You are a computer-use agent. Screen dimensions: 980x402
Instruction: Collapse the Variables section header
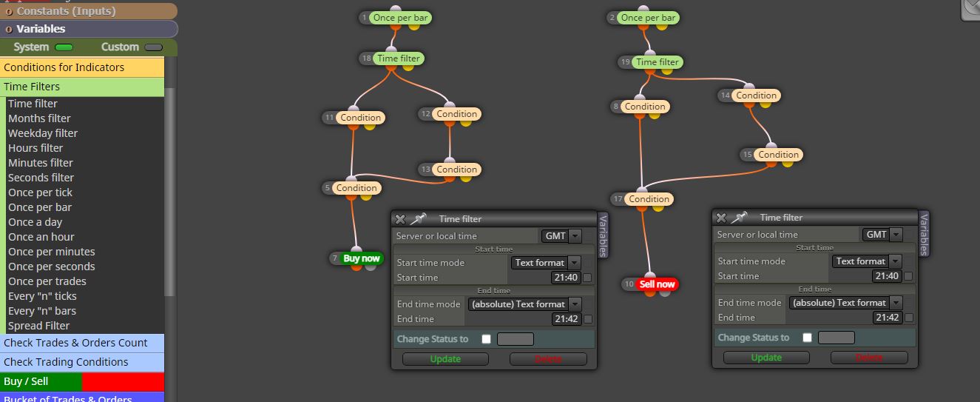(x=89, y=29)
